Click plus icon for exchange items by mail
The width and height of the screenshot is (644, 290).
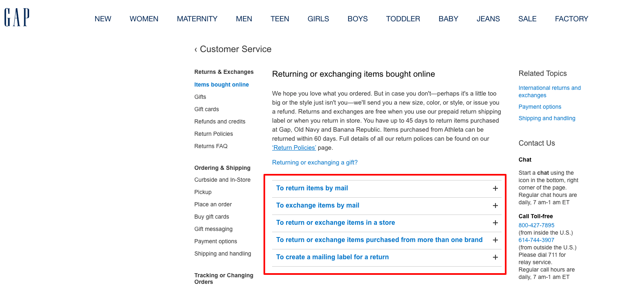coord(495,206)
